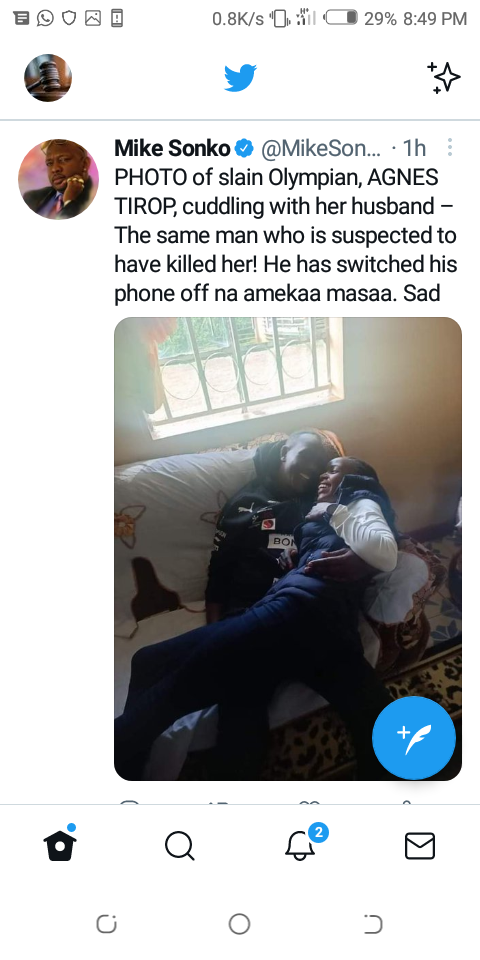This screenshot has width=480, height=960.
Task: Open the Search tab
Action: [180, 846]
